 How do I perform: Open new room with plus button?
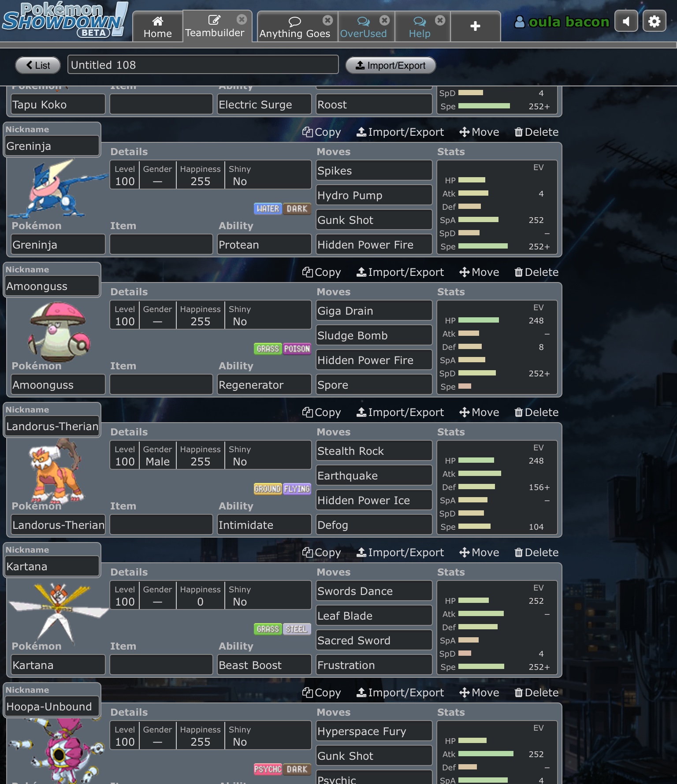click(475, 26)
